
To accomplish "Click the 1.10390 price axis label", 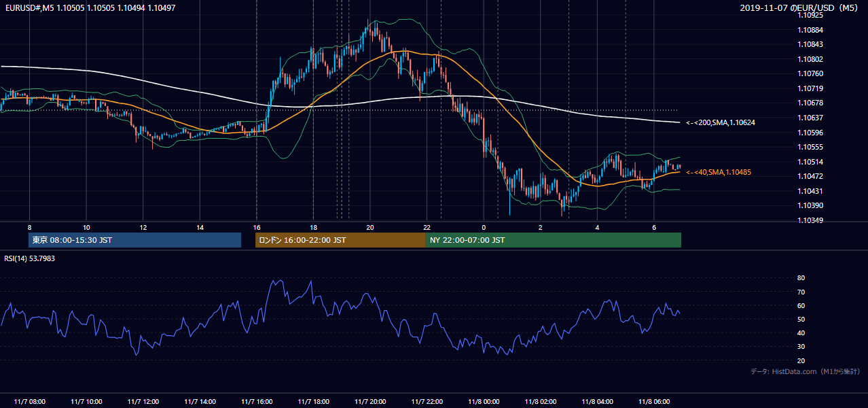I will pyautogui.click(x=810, y=205).
